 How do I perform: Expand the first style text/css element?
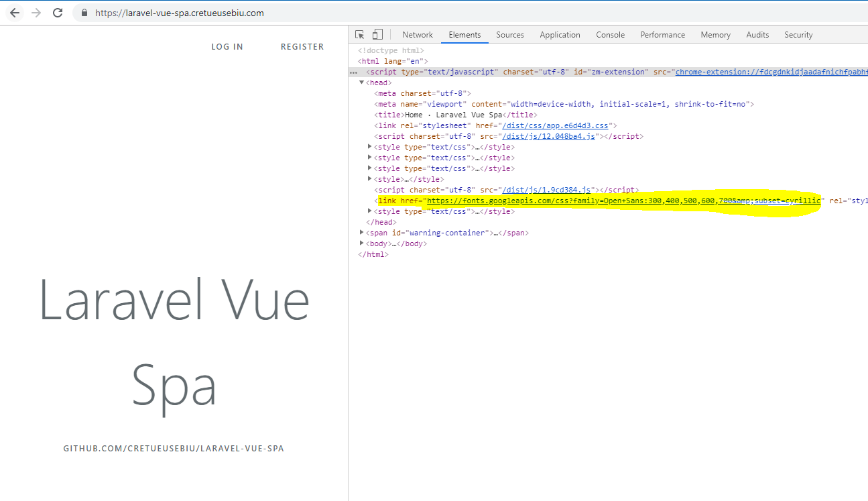tap(369, 146)
